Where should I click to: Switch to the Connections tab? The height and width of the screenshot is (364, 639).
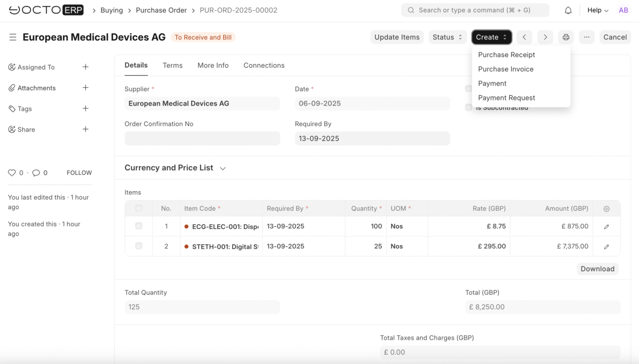point(264,65)
